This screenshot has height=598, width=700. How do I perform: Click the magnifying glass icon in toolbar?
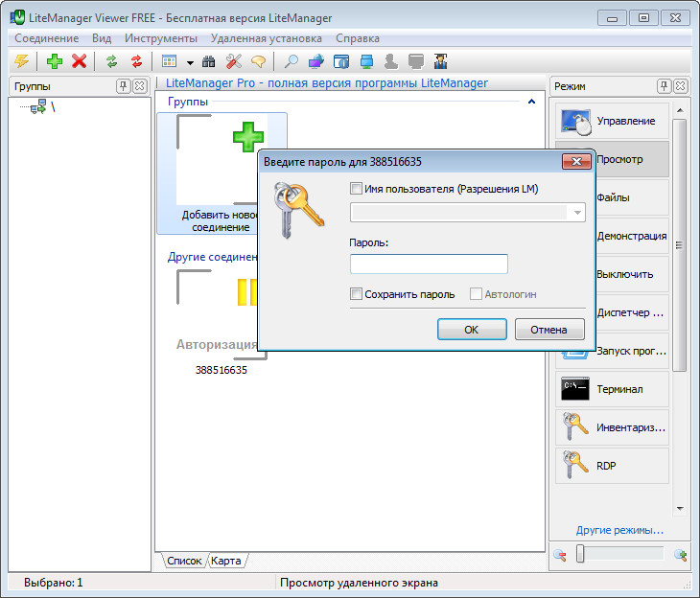tap(292, 61)
